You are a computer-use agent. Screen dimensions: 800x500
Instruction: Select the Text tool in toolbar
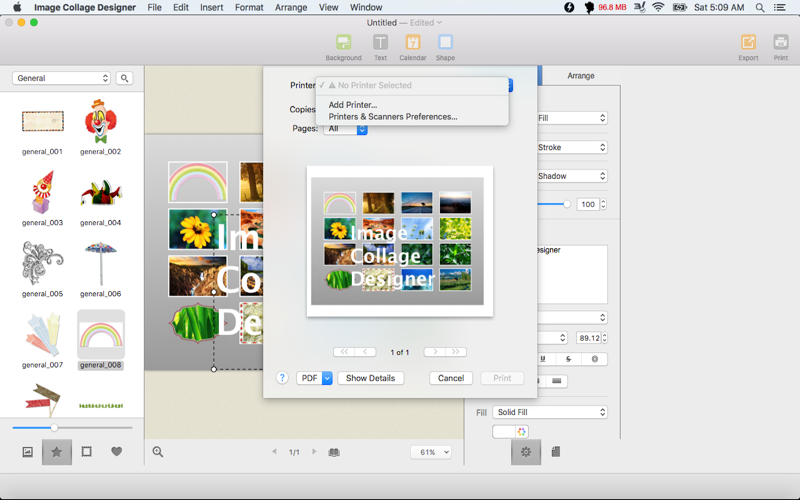[380, 43]
